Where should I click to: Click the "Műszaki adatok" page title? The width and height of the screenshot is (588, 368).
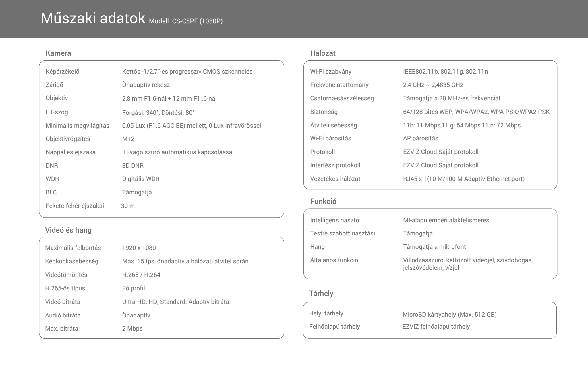[x=93, y=18]
